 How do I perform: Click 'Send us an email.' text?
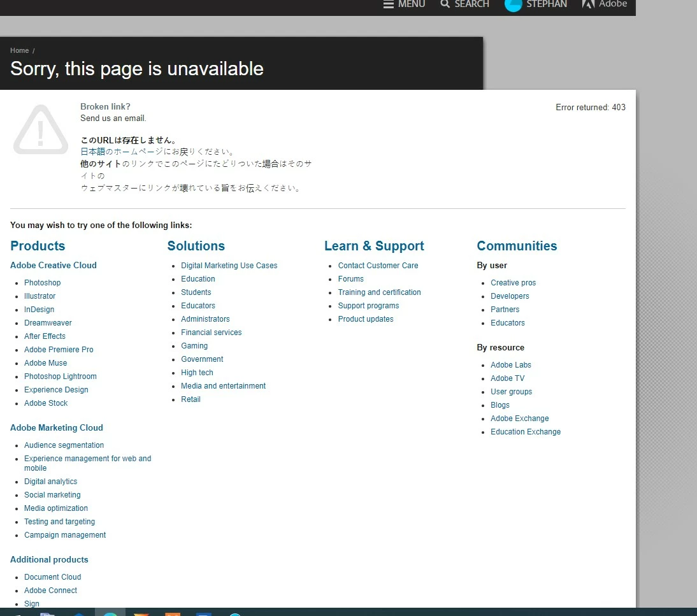pyautogui.click(x=113, y=118)
